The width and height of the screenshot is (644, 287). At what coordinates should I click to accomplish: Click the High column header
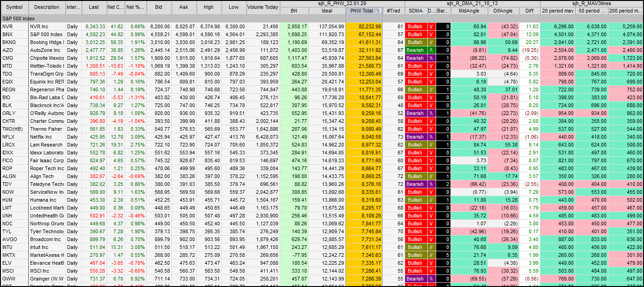(209, 7)
